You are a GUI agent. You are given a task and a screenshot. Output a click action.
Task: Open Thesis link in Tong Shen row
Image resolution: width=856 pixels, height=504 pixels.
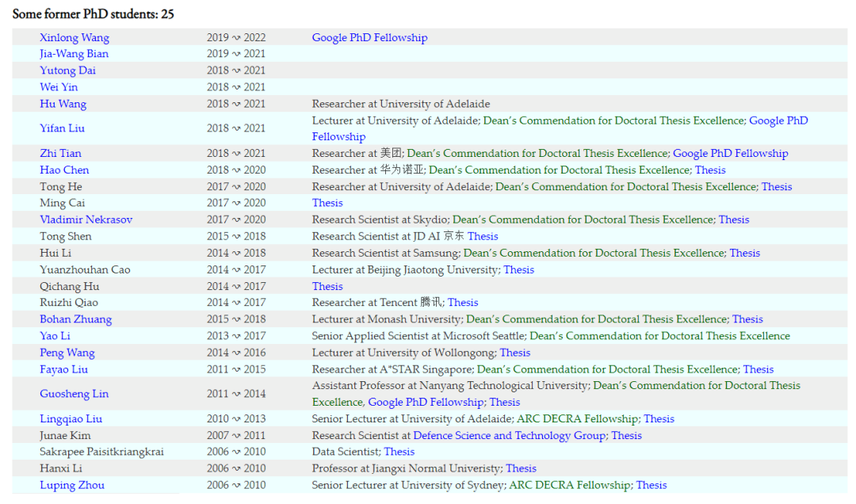(x=483, y=236)
